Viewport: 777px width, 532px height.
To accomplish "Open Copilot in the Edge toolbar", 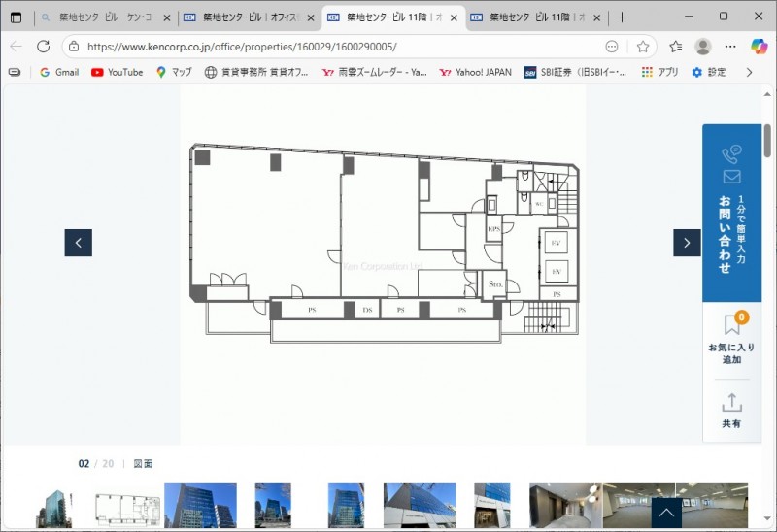I will pos(759,46).
